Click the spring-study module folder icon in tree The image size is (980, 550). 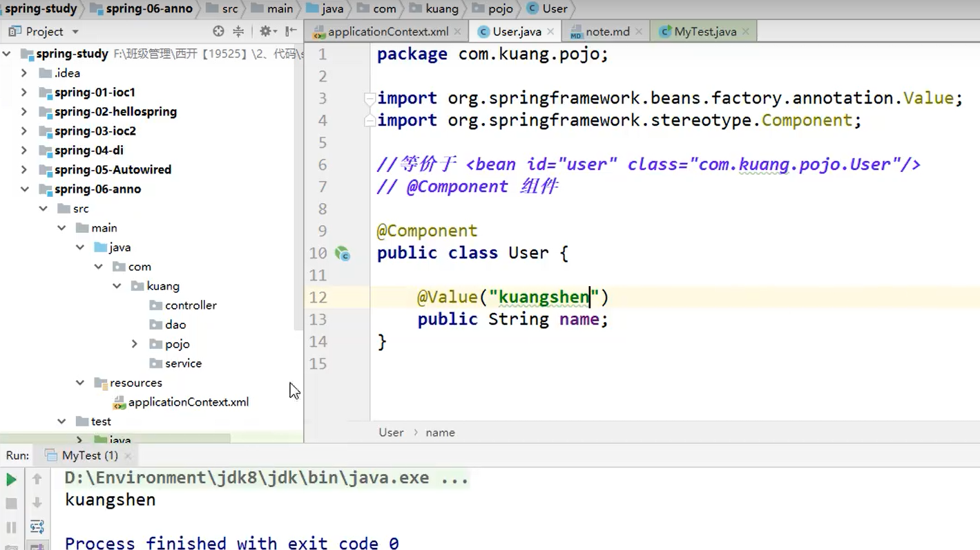pos(27,54)
